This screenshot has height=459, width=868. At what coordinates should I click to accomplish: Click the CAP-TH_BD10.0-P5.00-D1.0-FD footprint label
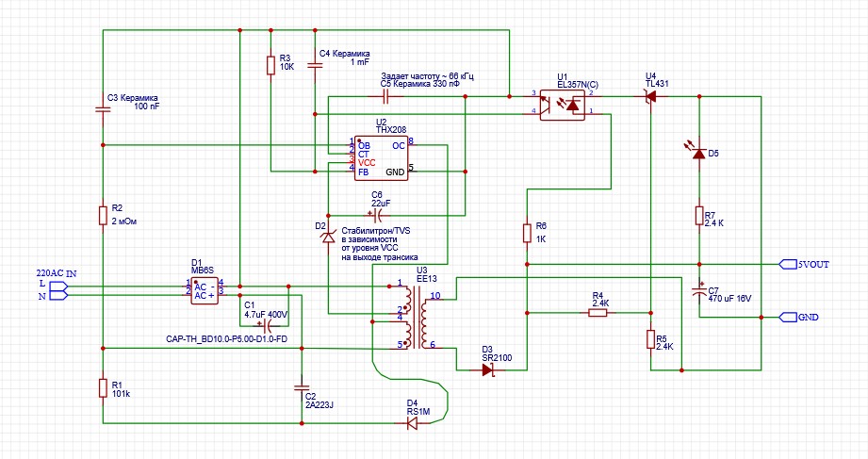pyautogui.click(x=226, y=339)
